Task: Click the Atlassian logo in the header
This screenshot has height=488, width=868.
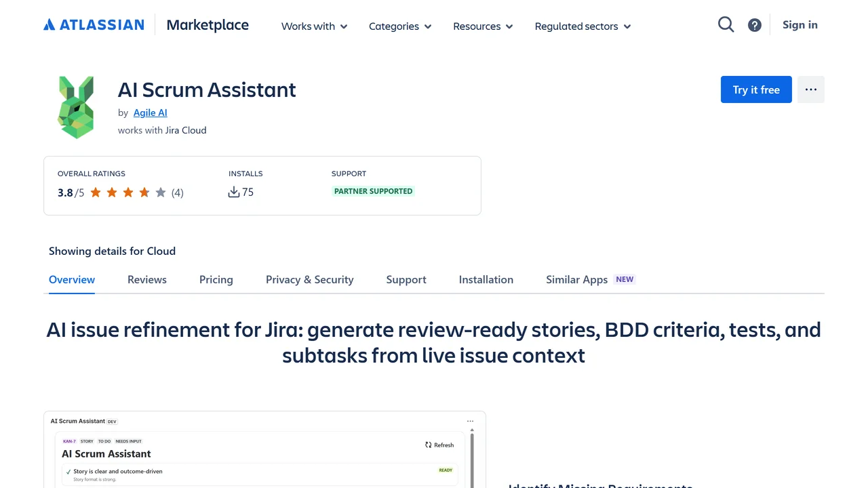Action: point(94,25)
